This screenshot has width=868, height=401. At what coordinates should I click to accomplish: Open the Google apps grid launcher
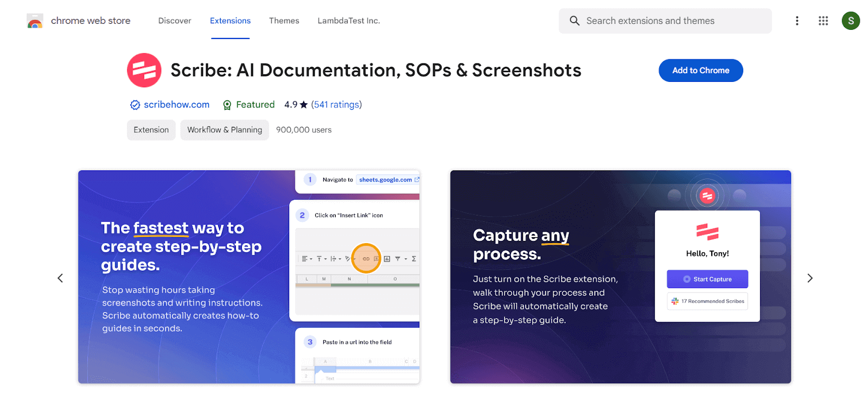823,21
